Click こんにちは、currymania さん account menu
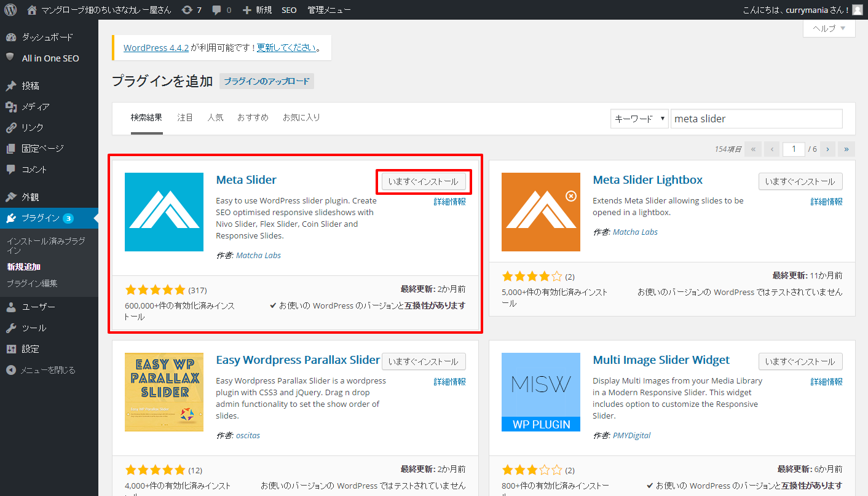 (x=803, y=10)
